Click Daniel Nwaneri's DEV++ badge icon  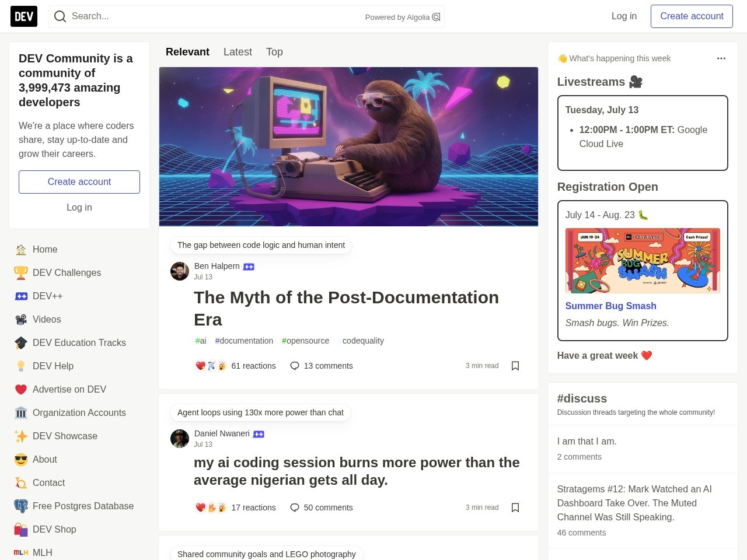point(259,434)
